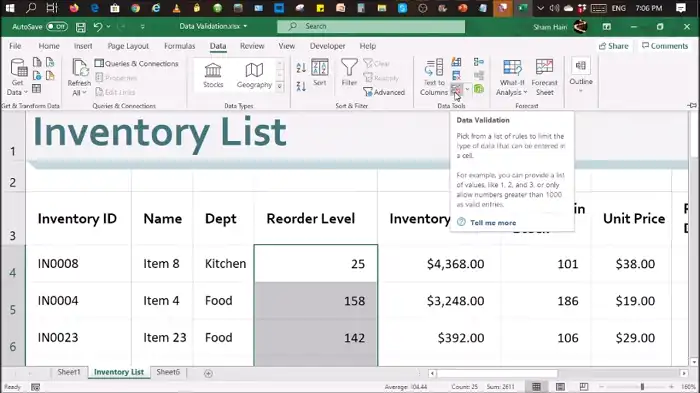Click the Sort Z to A icon
The width and height of the screenshot is (700, 393).
301,86
